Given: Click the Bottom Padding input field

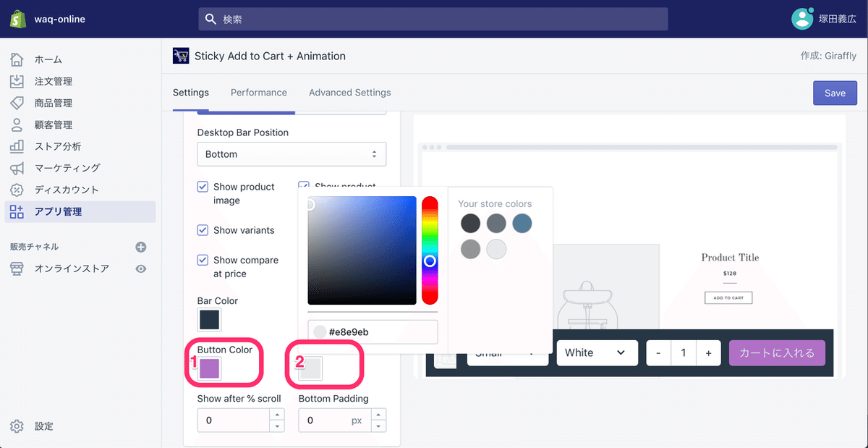Looking at the screenshot, I should coord(334,420).
